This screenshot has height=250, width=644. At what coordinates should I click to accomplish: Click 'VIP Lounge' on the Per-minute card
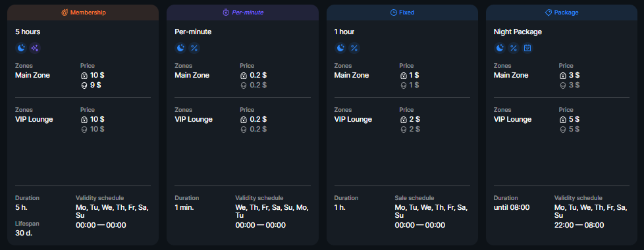194,120
